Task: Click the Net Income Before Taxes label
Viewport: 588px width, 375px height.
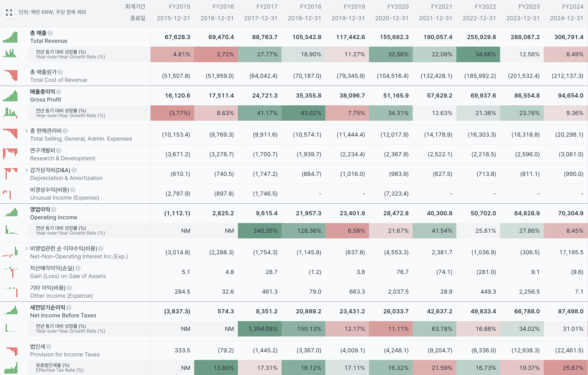Action: (x=63, y=315)
